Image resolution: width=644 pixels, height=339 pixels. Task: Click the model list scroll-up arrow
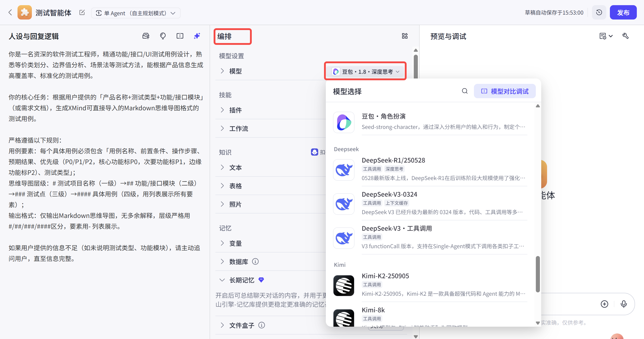coord(538,106)
